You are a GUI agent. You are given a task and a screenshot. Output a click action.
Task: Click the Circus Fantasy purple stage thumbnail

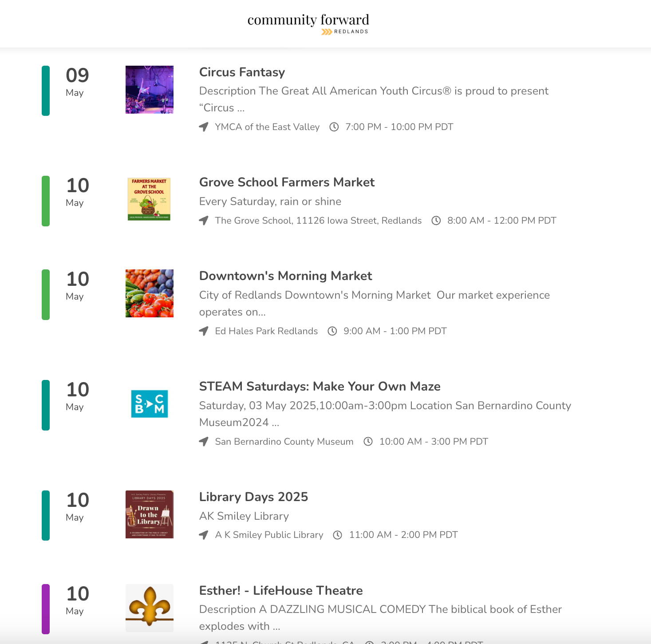point(150,90)
